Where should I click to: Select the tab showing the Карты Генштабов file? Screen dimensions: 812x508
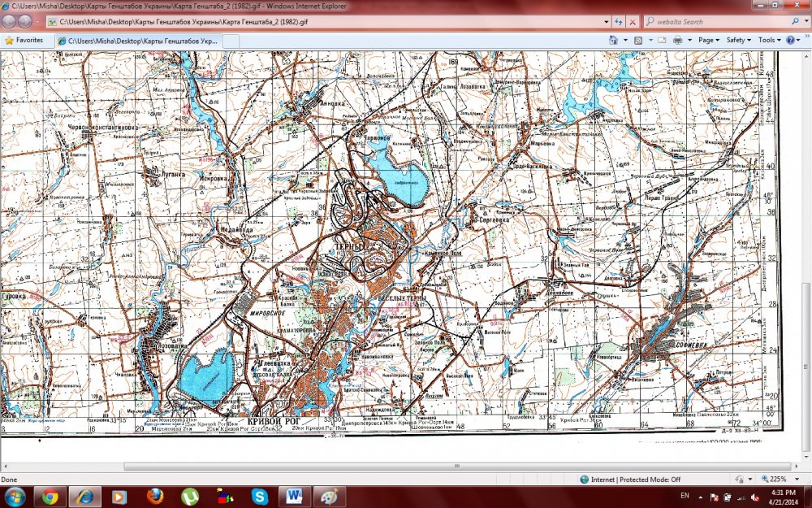click(x=136, y=40)
